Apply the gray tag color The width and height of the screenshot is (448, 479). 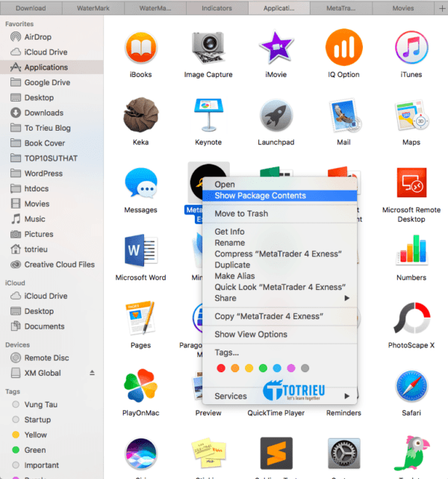(x=305, y=368)
